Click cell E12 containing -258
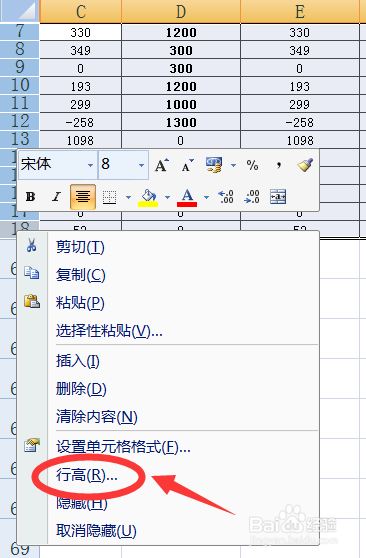The image size is (366, 558). tap(300, 122)
